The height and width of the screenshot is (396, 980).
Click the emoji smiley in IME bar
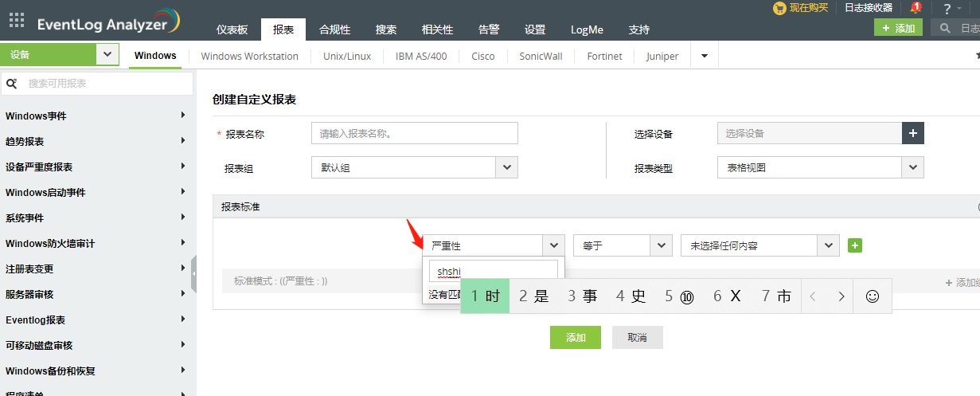click(x=872, y=296)
